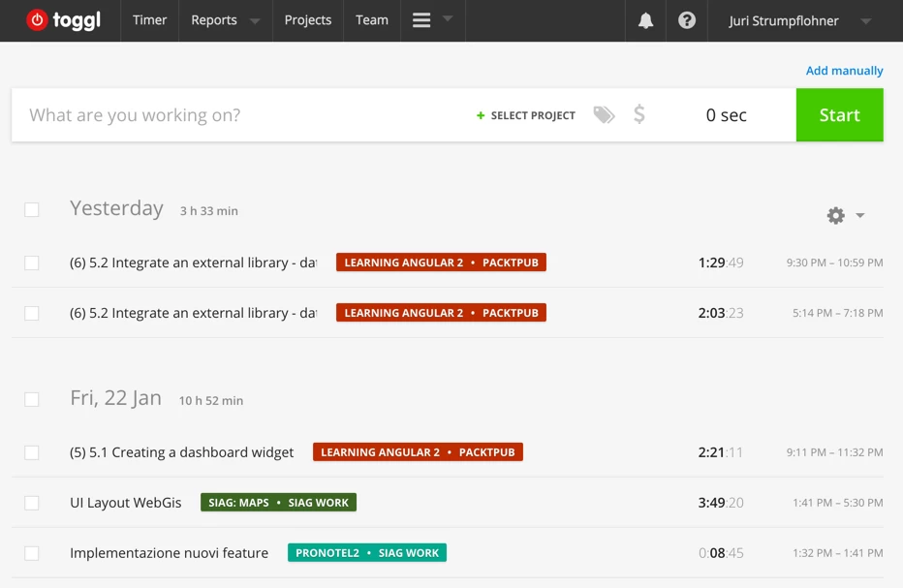This screenshot has height=588, width=903.
Task: Click the Add manually link
Action: (844, 71)
